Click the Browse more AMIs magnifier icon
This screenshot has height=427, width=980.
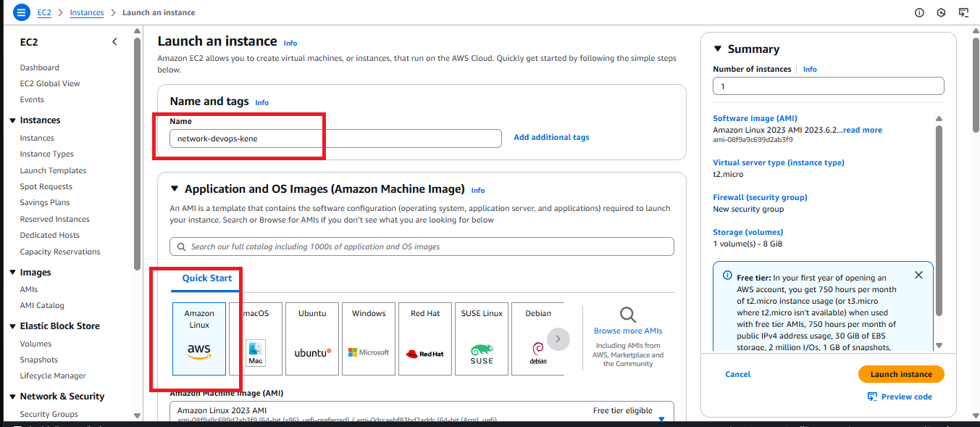628,315
